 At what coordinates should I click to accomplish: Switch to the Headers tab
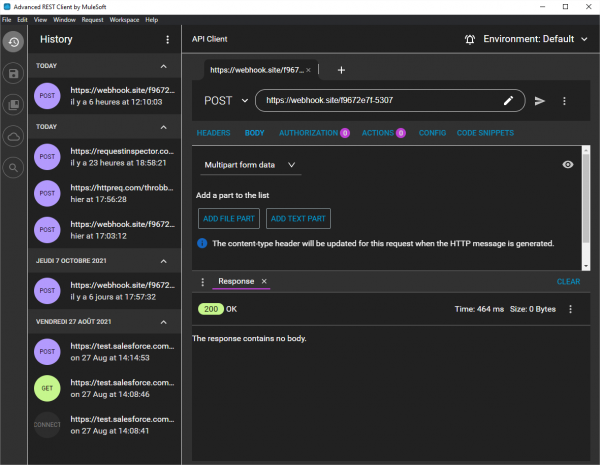214,133
